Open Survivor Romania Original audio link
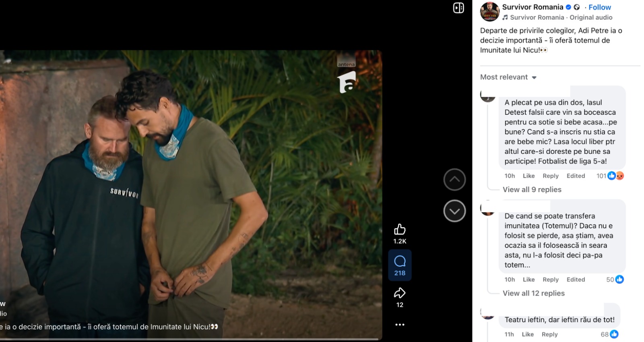Screen dimensions: 644x342 (561, 18)
